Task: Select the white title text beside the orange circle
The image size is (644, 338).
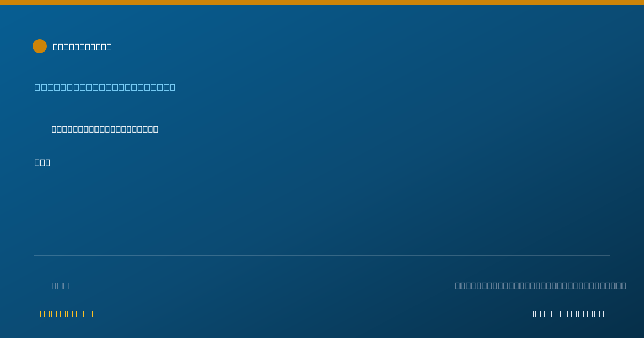Action: click(82, 47)
